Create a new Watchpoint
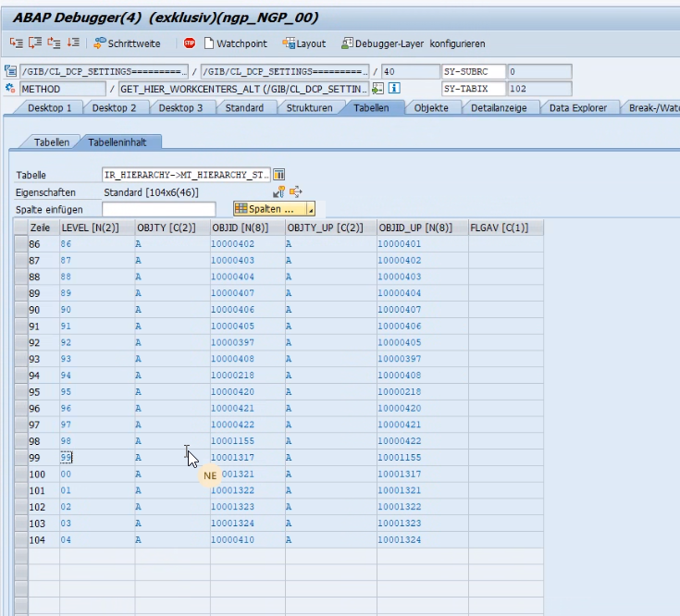This screenshot has height=616, width=680. [235, 43]
